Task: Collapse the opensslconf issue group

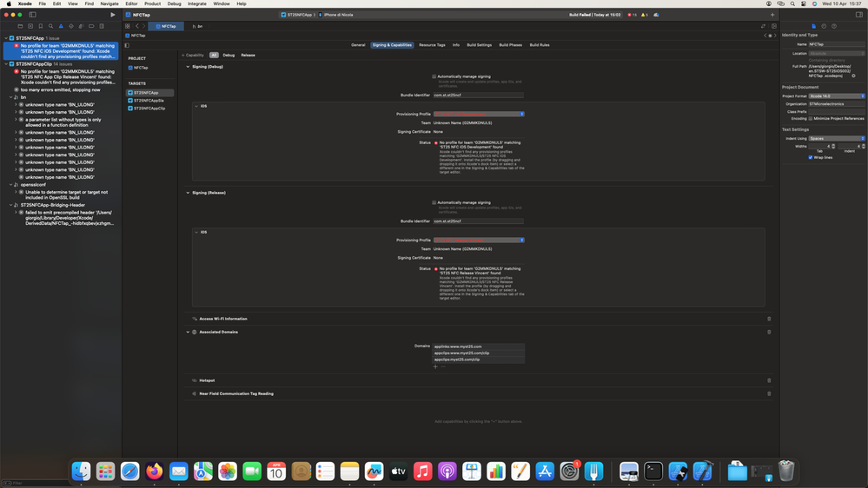Action: point(10,185)
